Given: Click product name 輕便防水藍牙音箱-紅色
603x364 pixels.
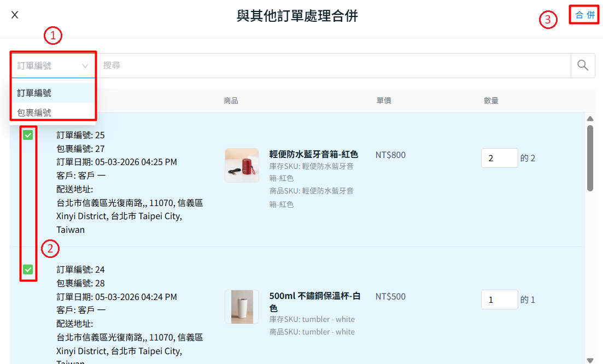Looking at the screenshot, I should [x=314, y=154].
